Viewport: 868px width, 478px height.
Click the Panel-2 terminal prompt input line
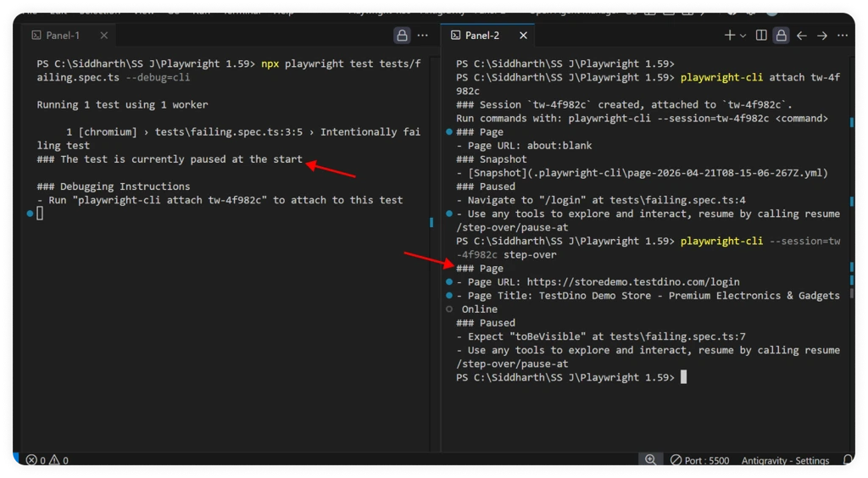pyautogui.click(x=683, y=377)
